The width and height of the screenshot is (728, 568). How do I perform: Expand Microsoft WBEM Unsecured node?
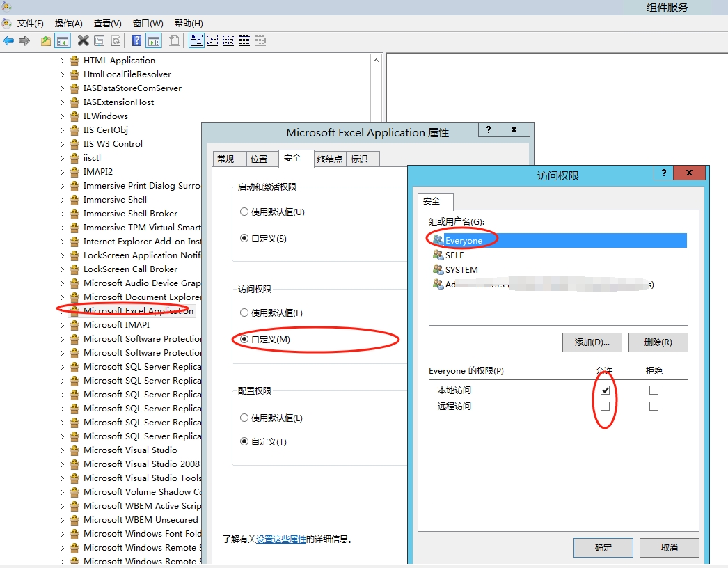pos(62,520)
